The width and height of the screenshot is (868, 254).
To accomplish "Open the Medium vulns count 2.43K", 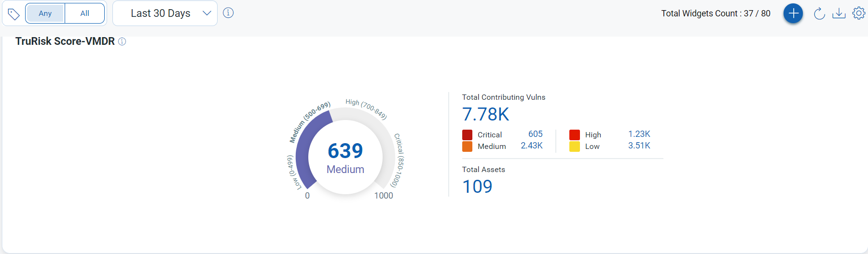I will (532, 146).
